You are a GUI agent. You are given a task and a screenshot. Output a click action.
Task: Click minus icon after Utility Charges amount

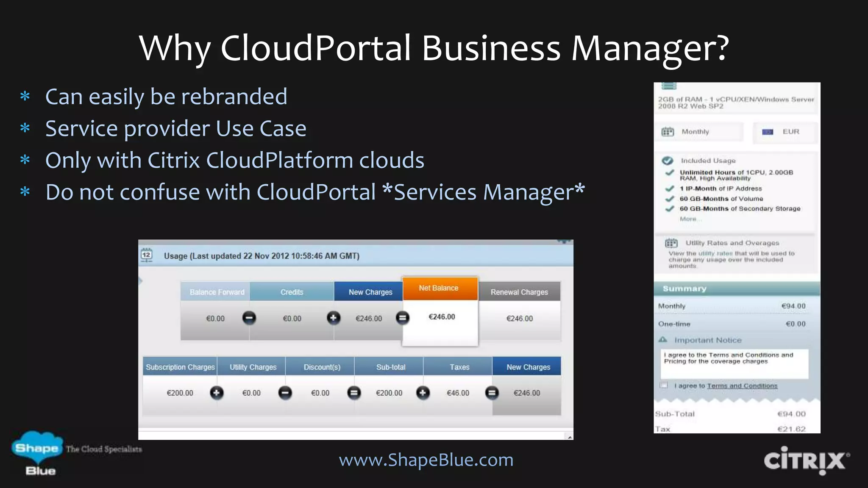click(x=285, y=393)
